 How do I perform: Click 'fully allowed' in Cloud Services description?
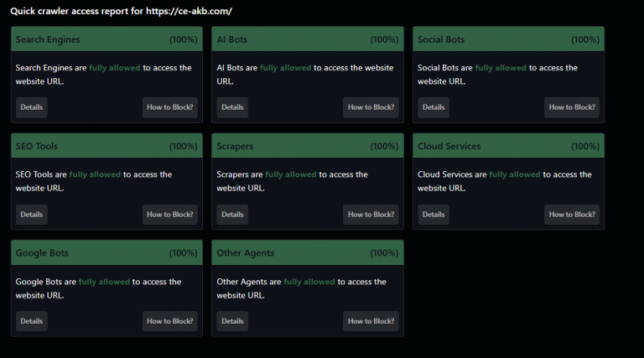tap(515, 174)
